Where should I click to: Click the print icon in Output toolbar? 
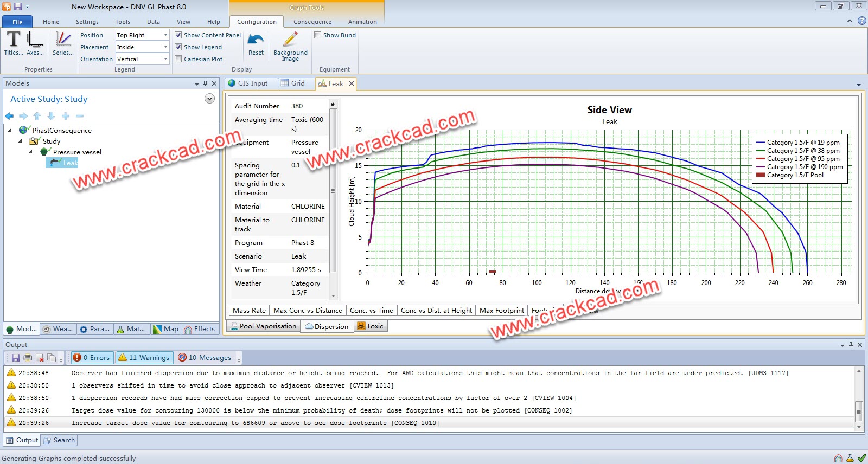click(28, 358)
